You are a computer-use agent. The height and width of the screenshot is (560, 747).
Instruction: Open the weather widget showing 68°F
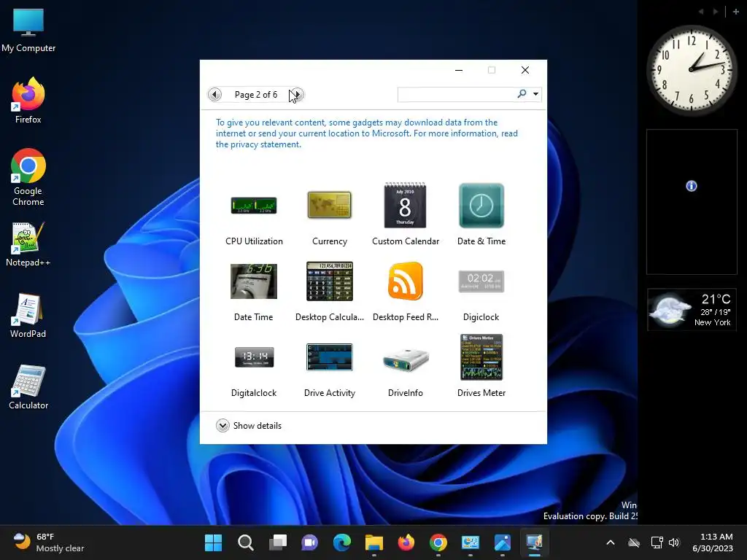[x=49, y=542]
